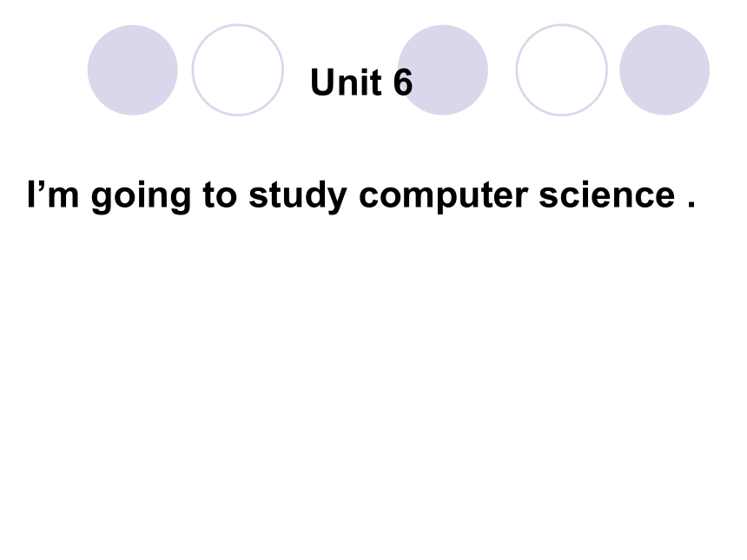Viewport: 747px width, 560px height.
Task: Select the outlined circle right of the title
Action: pos(562,70)
